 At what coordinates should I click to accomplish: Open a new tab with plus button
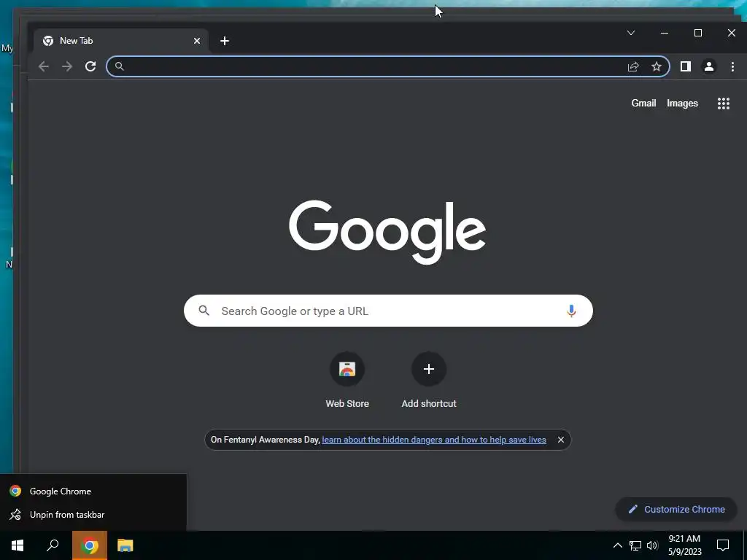(x=225, y=41)
